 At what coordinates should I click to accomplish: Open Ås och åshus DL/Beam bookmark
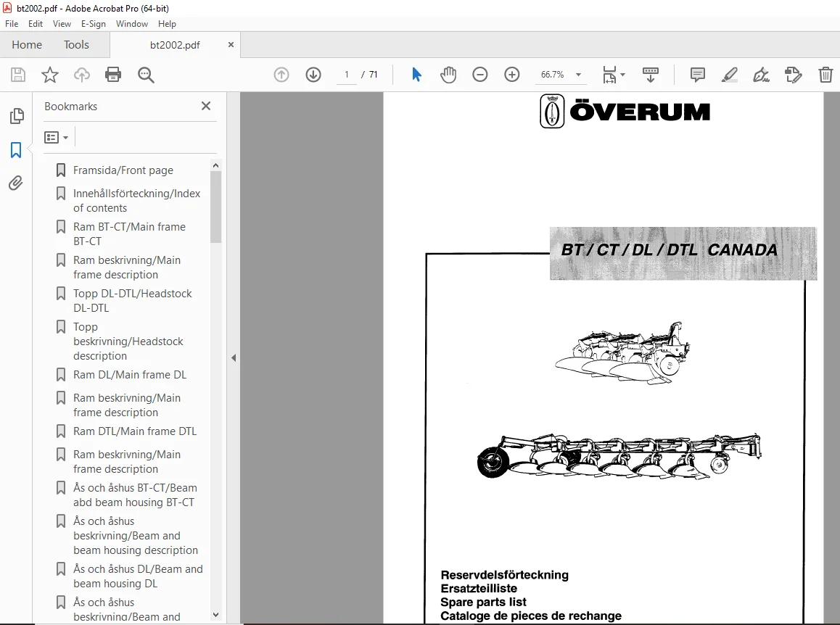click(138, 576)
